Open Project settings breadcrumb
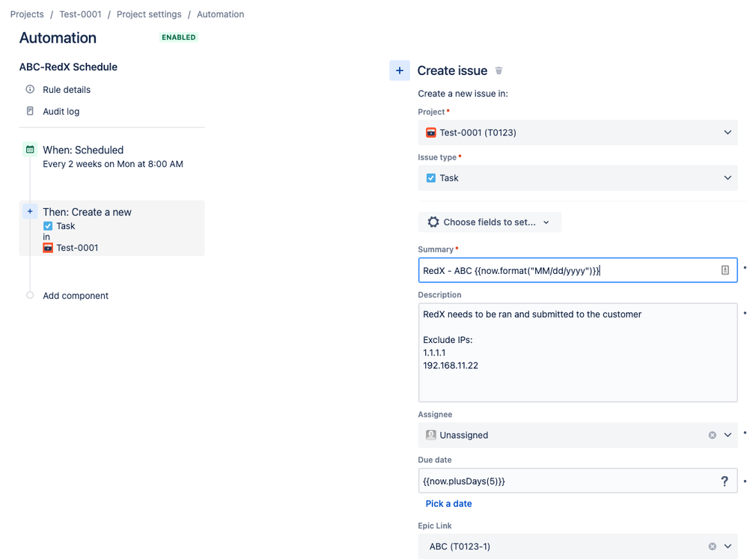The width and height of the screenshot is (747, 560). click(x=149, y=14)
